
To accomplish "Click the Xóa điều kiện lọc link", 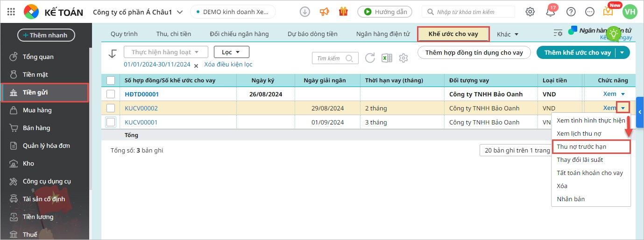I will (x=228, y=65).
